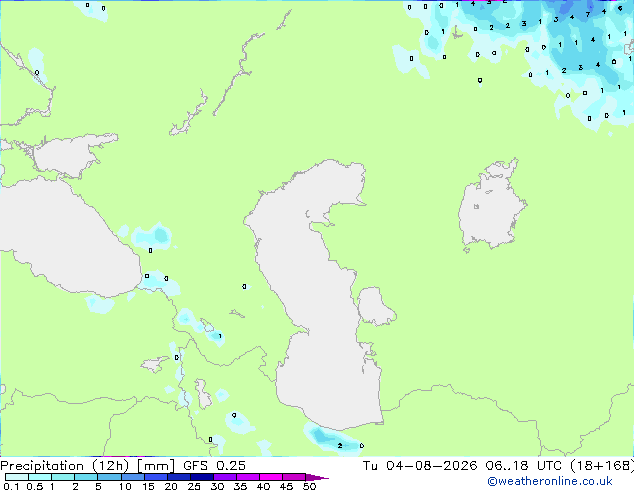Pick the 40–45 mm magenta legend swatch

tap(271, 477)
